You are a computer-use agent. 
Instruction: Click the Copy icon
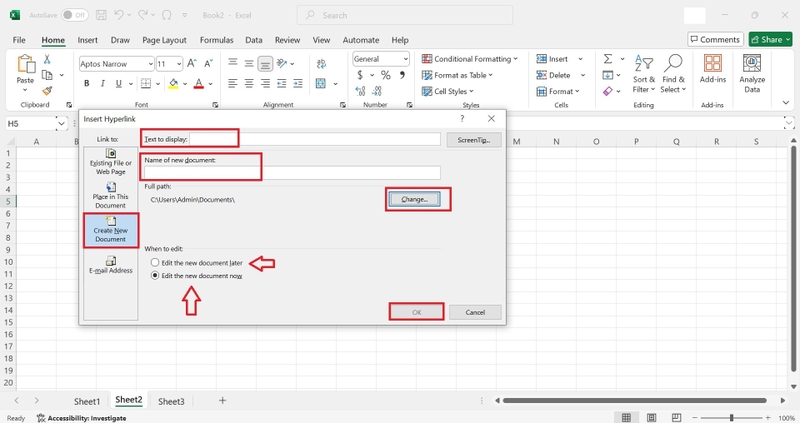pyautogui.click(x=47, y=75)
